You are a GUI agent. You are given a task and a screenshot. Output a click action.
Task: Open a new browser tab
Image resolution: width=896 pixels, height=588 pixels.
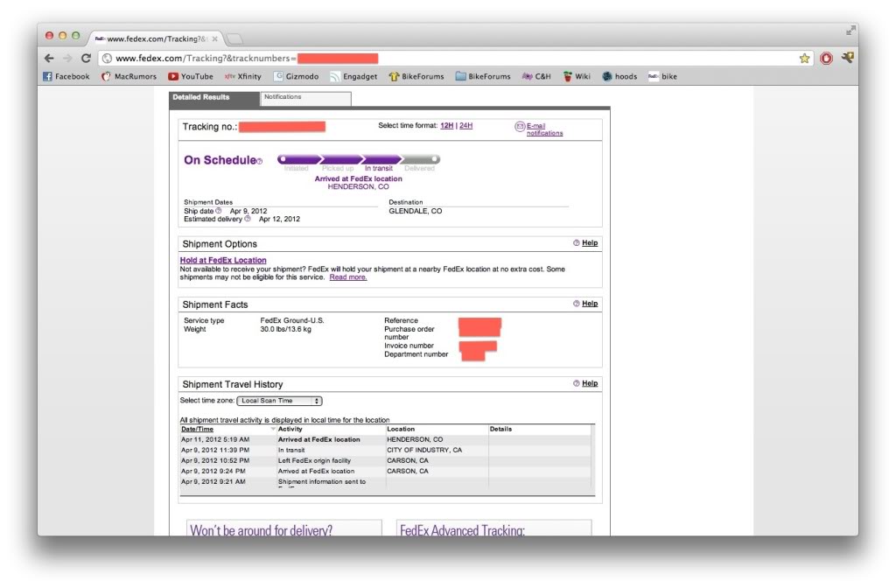(234, 38)
